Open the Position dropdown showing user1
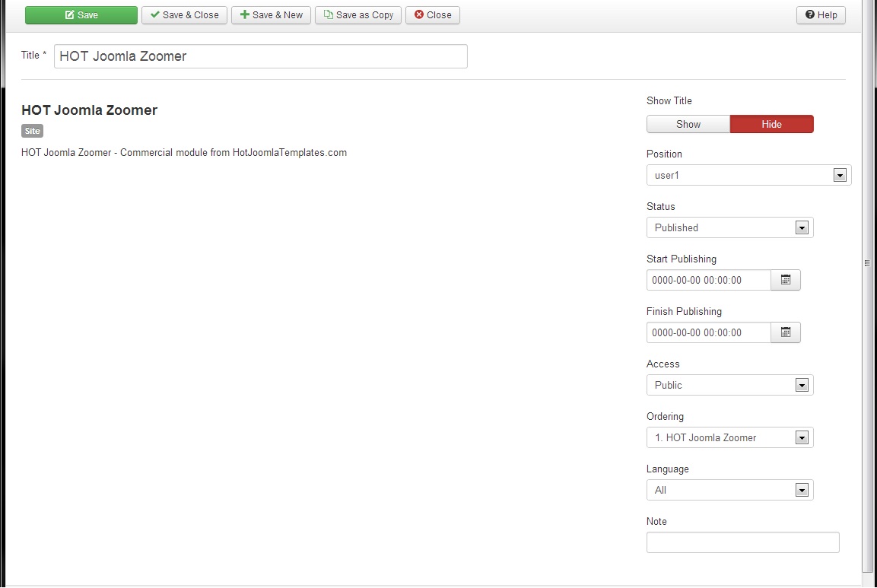877x588 pixels. pyautogui.click(x=749, y=175)
